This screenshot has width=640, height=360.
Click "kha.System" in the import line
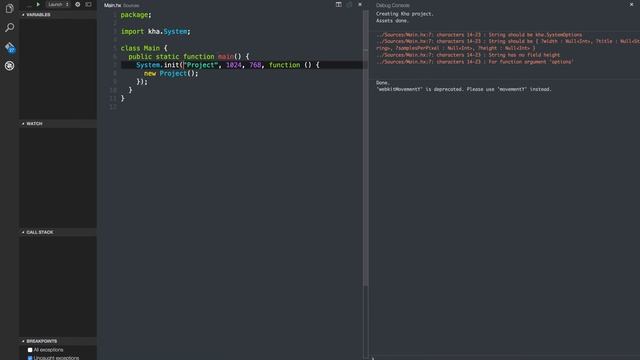167,31
